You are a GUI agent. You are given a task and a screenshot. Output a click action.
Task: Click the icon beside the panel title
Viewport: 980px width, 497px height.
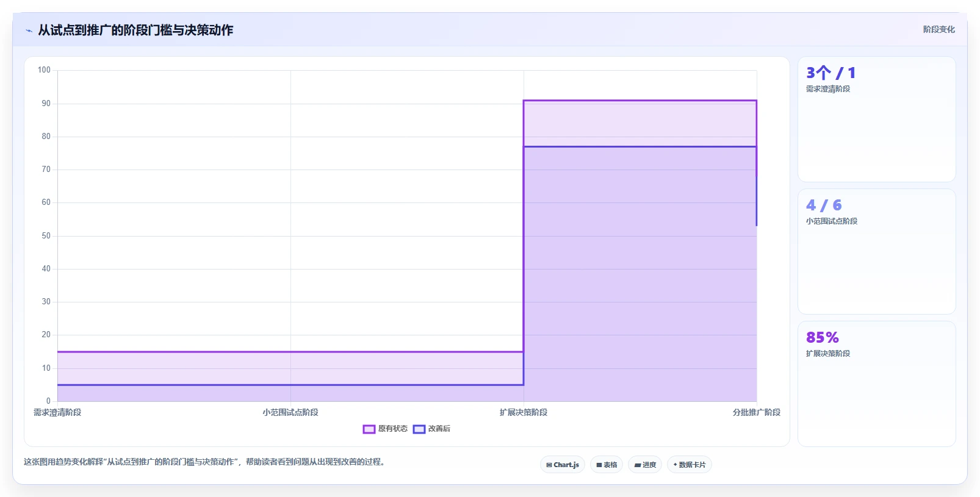(29, 30)
